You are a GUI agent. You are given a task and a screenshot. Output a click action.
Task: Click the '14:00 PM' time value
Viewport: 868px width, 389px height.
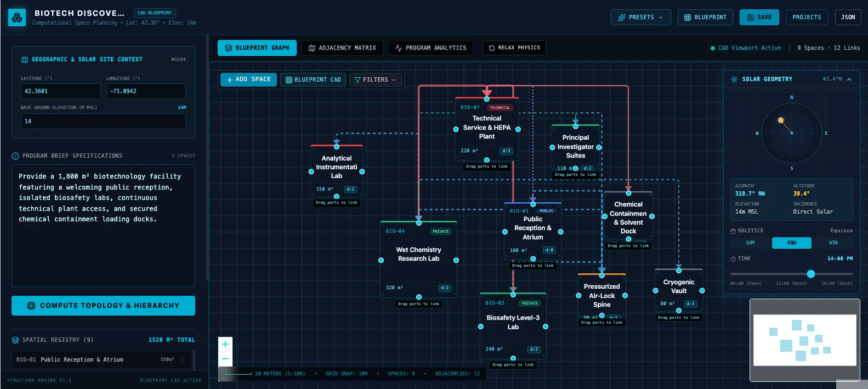point(840,259)
